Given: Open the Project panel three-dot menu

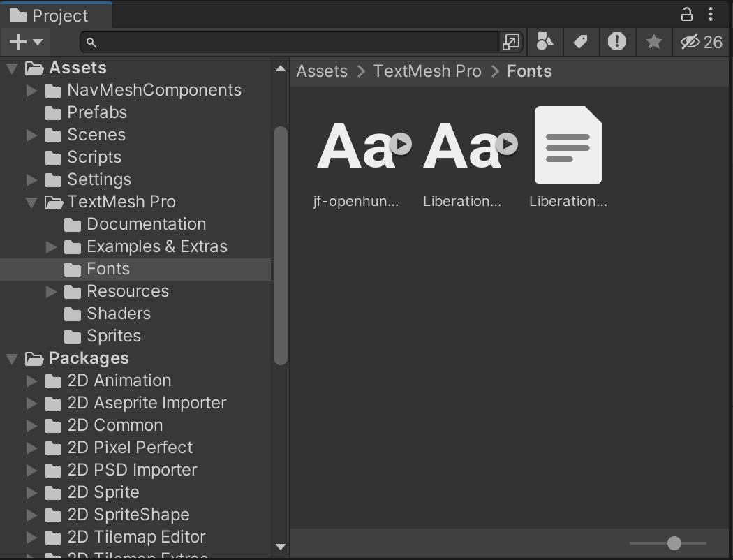Looking at the screenshot, I should (x=711, y=15).
